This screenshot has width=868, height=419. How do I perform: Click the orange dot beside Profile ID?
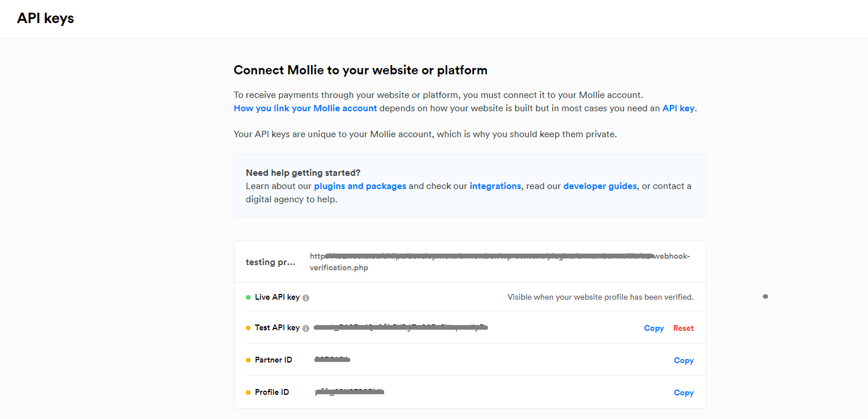pyautogui.click(x=248, y=392)
